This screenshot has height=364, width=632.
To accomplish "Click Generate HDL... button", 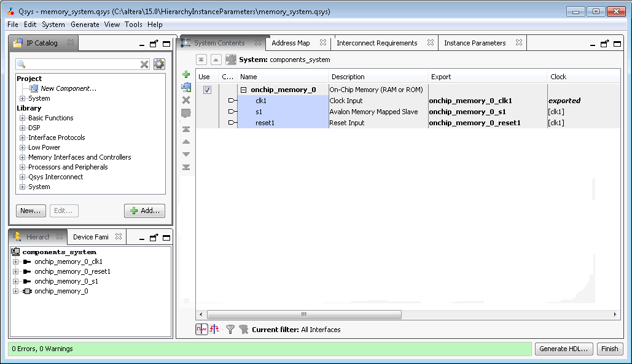I will (564, 349).
